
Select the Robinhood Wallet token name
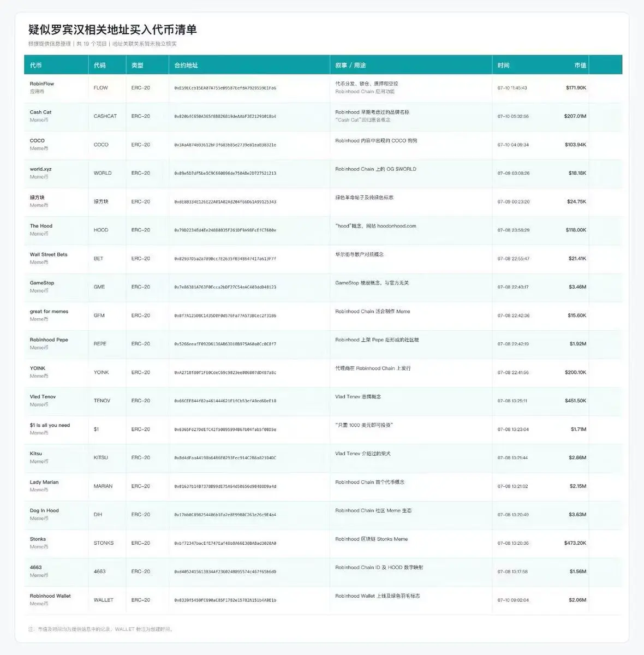tap(50, 596)
